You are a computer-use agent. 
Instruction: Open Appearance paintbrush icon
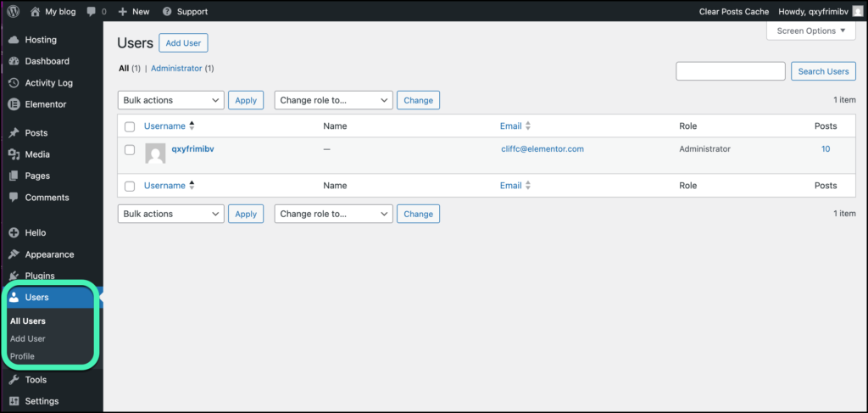14,254
